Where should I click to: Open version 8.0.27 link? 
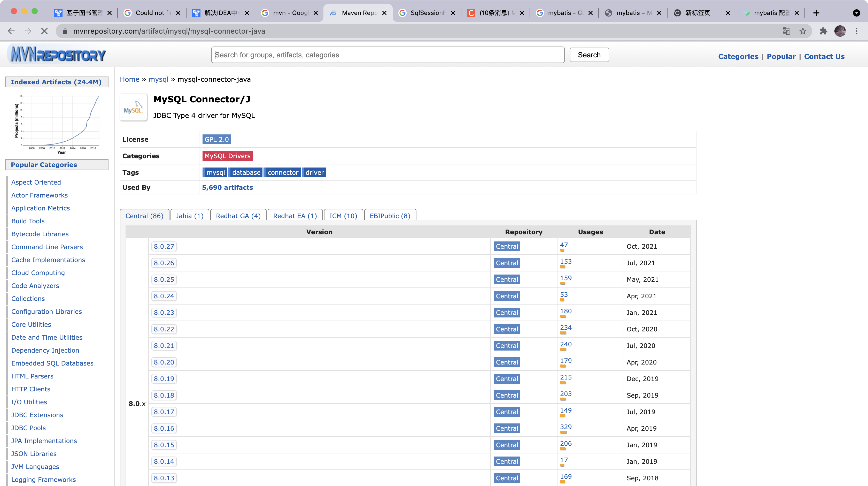tap(164, 247)
